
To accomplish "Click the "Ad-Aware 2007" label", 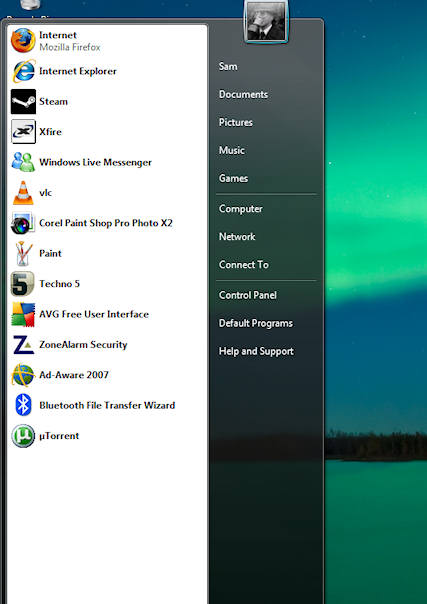I will [74, 375].
